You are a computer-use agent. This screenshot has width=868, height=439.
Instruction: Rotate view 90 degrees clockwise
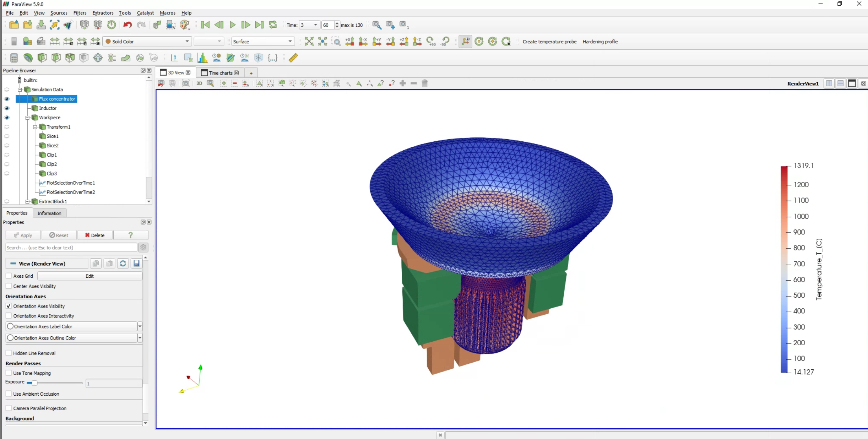pos(431,42)
